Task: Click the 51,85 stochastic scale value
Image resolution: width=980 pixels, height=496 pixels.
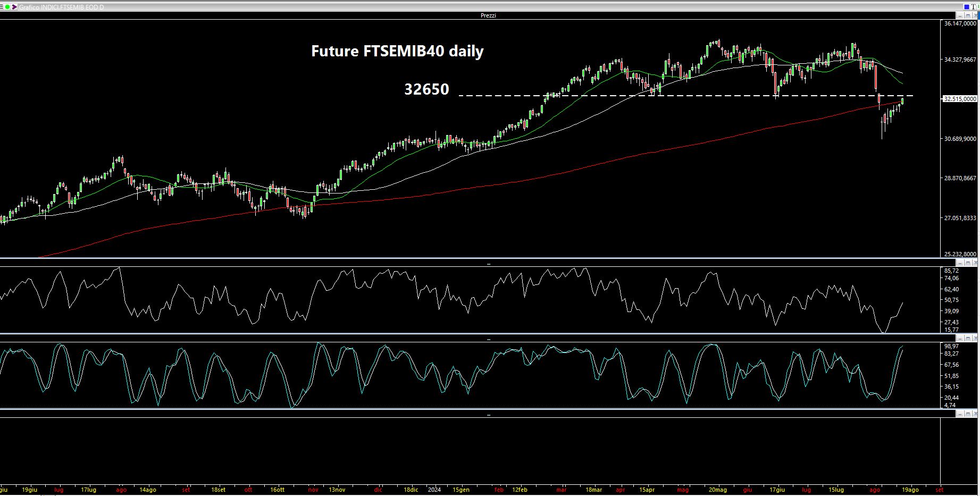Action: click(x=951, y=376)
